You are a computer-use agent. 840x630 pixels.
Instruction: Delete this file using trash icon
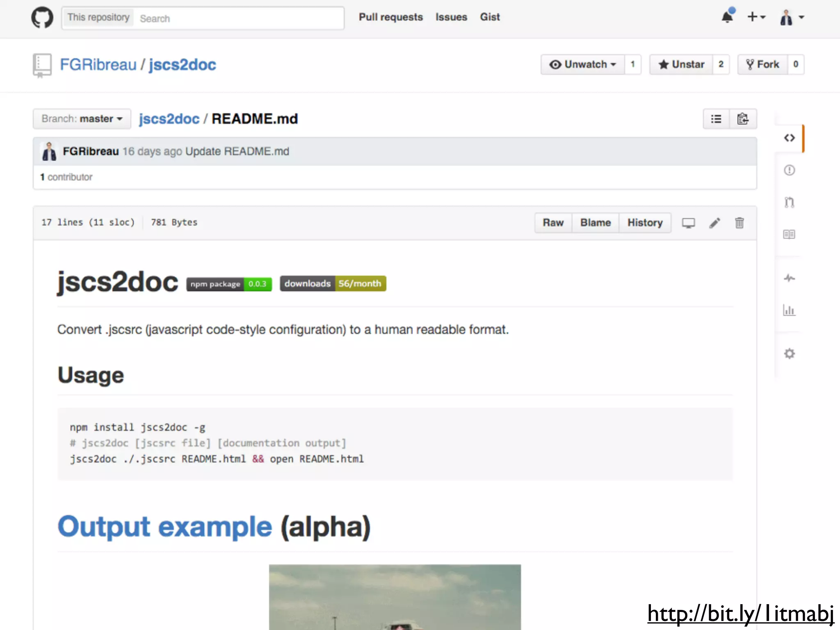pos(739,223)
